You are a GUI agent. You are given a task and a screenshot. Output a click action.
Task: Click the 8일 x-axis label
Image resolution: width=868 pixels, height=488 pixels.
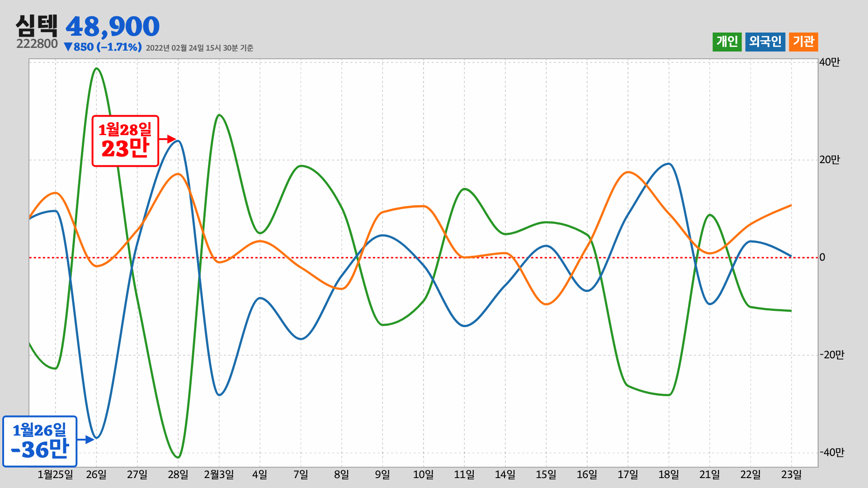tap(342, 475)
